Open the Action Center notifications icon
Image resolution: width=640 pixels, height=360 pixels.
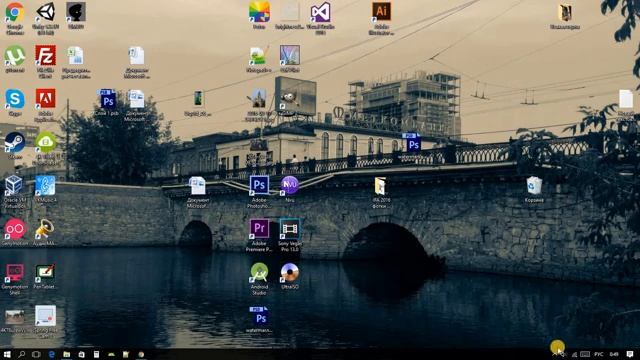point(630,354)
